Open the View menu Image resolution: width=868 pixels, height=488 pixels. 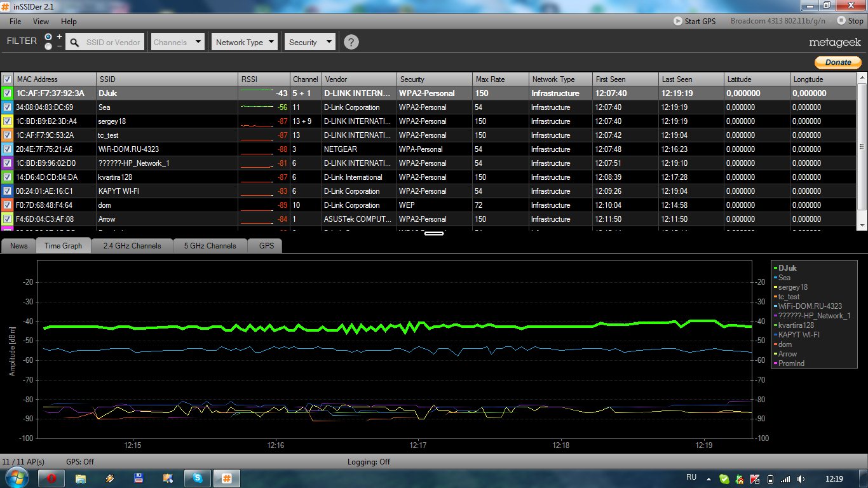click(41, 22)
